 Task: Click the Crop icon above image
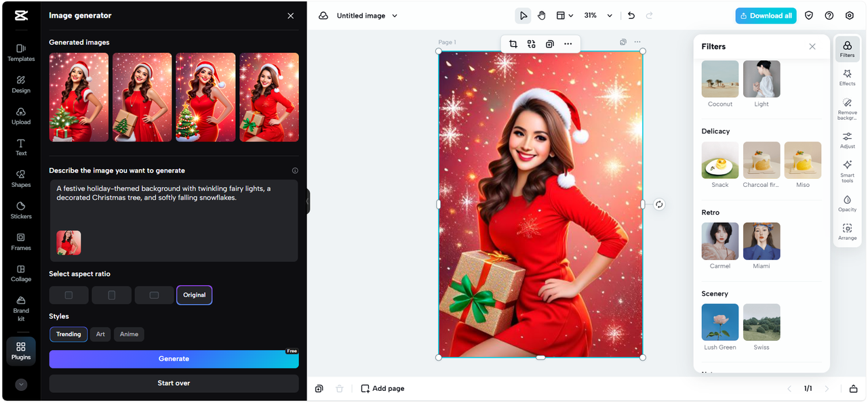tap(513, 44)
